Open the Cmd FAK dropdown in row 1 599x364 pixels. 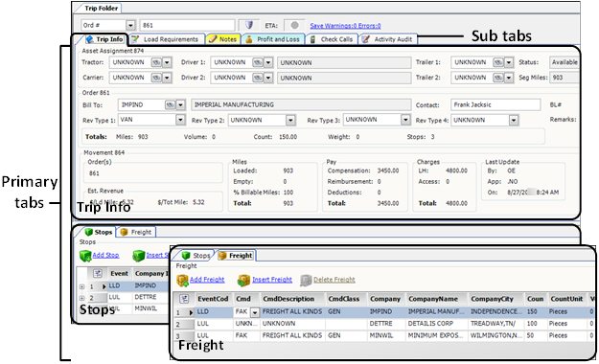tap(254, 312)
